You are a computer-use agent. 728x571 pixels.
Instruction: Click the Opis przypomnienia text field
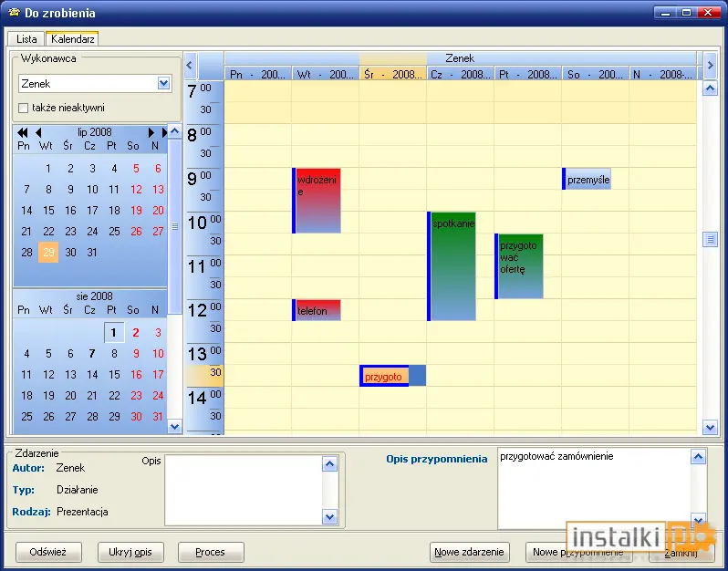coord(594,488)
